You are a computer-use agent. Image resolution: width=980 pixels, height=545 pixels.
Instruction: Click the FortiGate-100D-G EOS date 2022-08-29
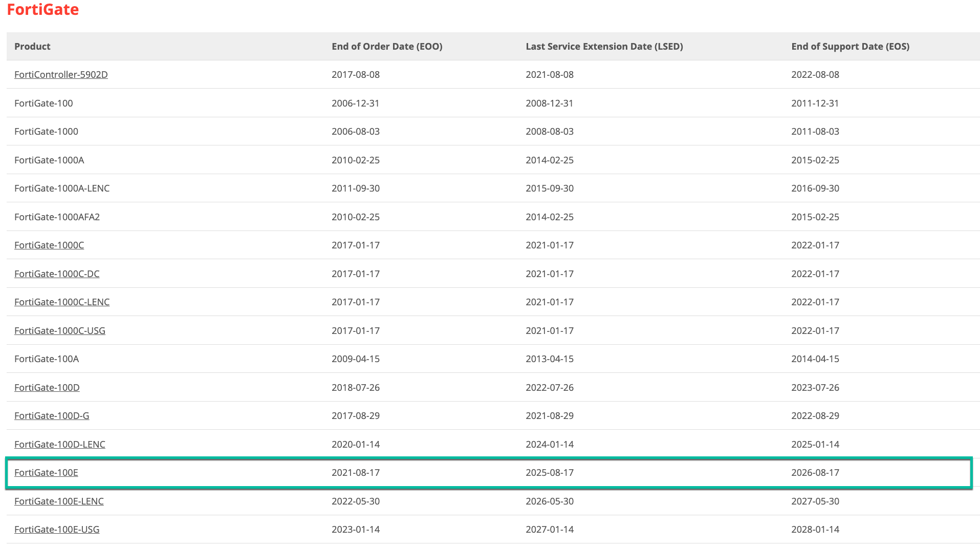[815, 416]
